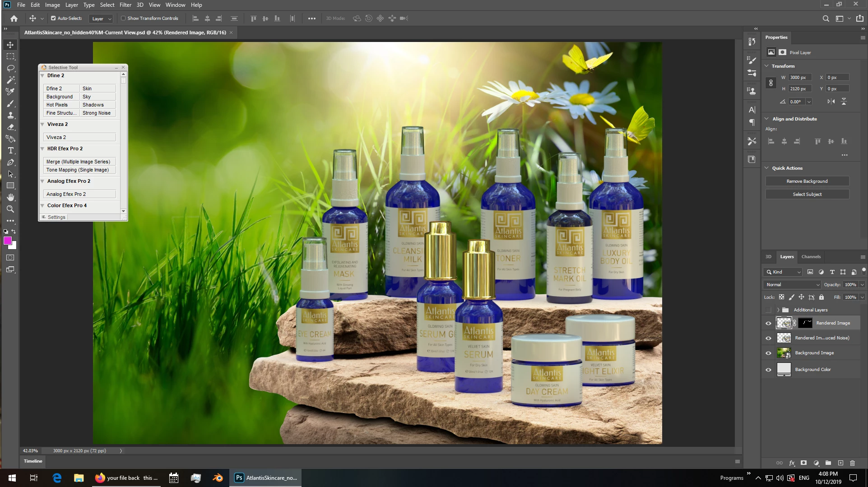The width and height of the screenshot is (868, 487).
Task: Click Create new adjustment layer icon
Action: click(x=816, y=463)
